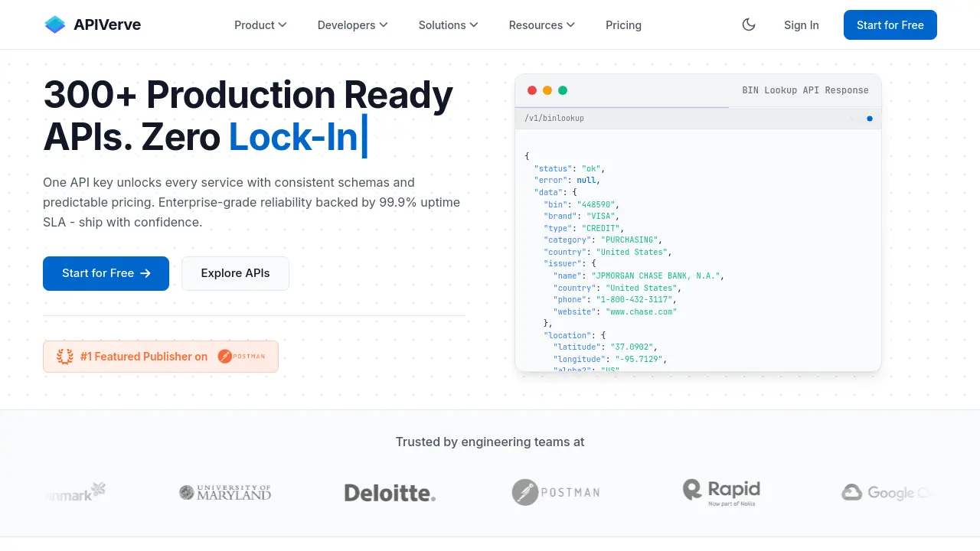Image resolution: width=980 pixels, height=551 pixels.
Task: Open the Developers dropdown menu
Action: (353, 25)
